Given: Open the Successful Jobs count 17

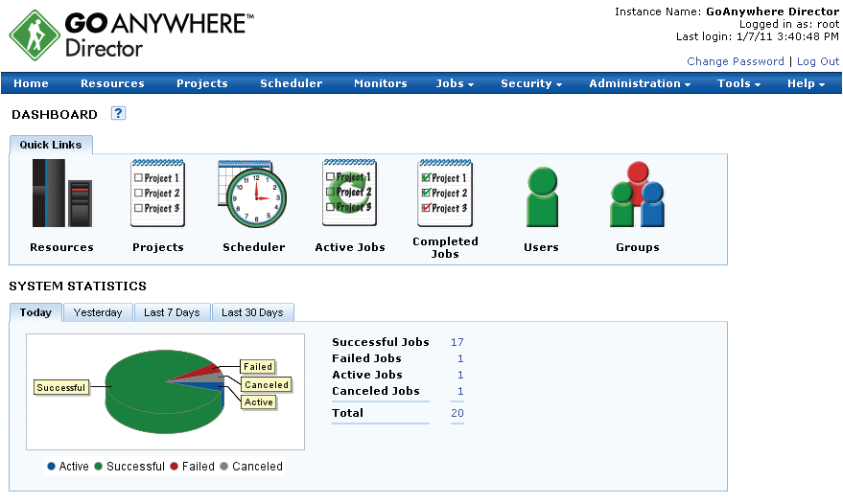Looking at the screenshot, I should click(457, 342).
